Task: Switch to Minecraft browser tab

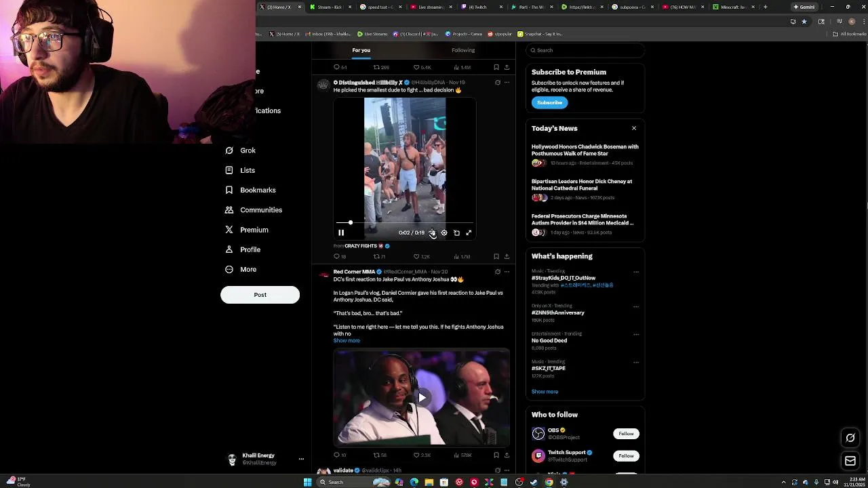Action: point(733,7)
